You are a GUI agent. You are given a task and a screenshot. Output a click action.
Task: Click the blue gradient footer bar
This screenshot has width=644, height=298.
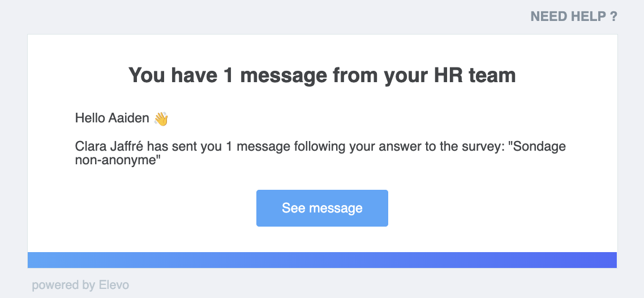[x=322, y=260]
